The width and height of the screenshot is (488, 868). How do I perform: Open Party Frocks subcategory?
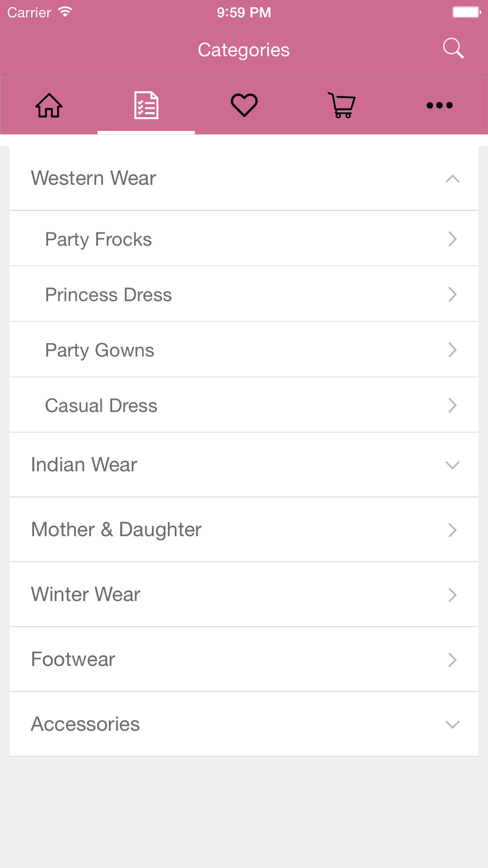point(244,239)
